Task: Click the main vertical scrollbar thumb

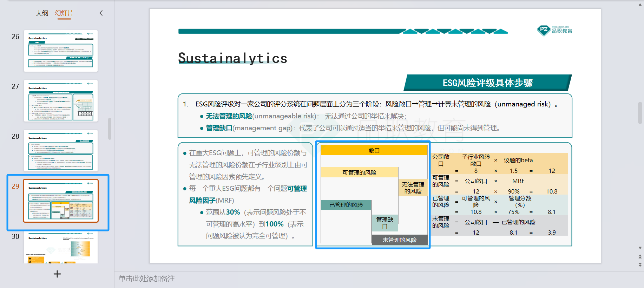Action: (640, 113)
